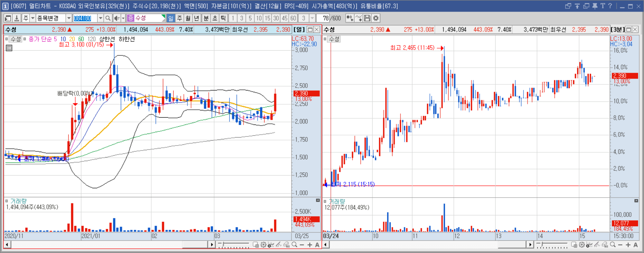Click the first layout icon in toolbar
Screen dimensions: 644x253
click(x=8, y=18)
